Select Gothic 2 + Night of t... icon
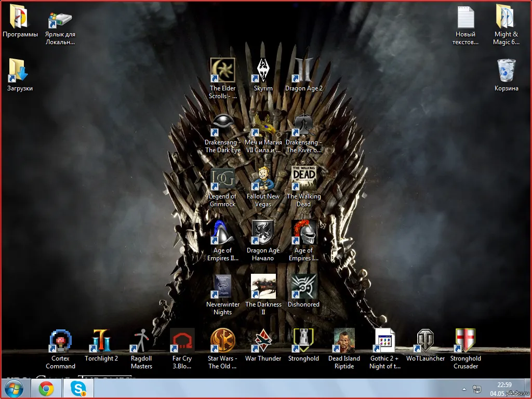 pos(385,340)
